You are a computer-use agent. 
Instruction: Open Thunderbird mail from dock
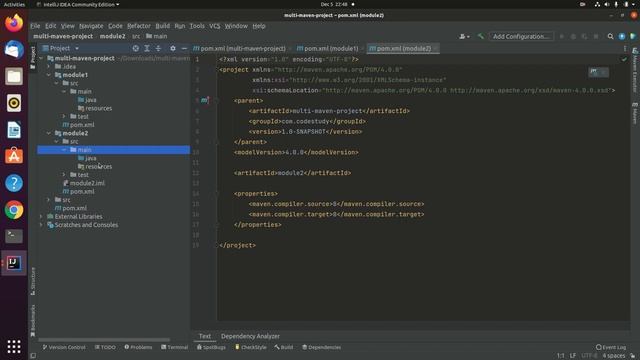(14, 50)
